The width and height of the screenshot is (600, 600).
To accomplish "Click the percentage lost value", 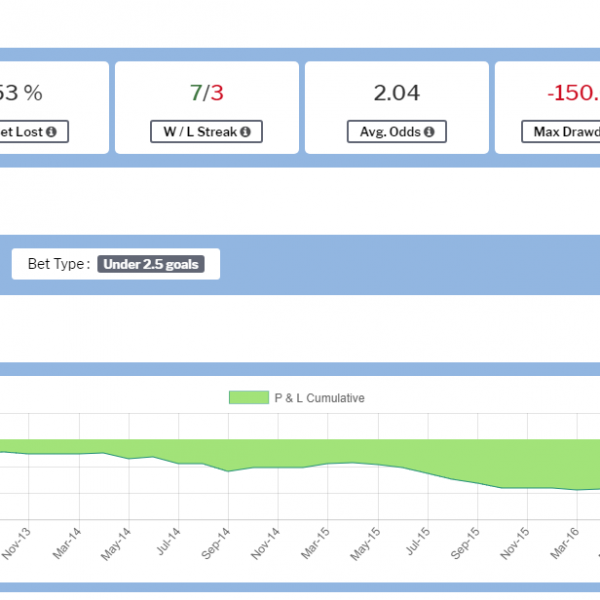I will click(x=21, y=93).
